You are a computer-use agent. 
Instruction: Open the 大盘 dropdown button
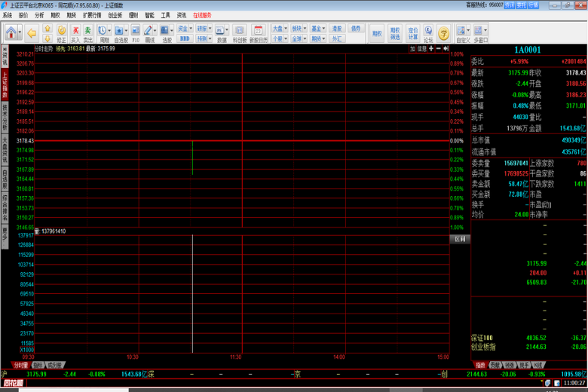[x=280, y=29]
